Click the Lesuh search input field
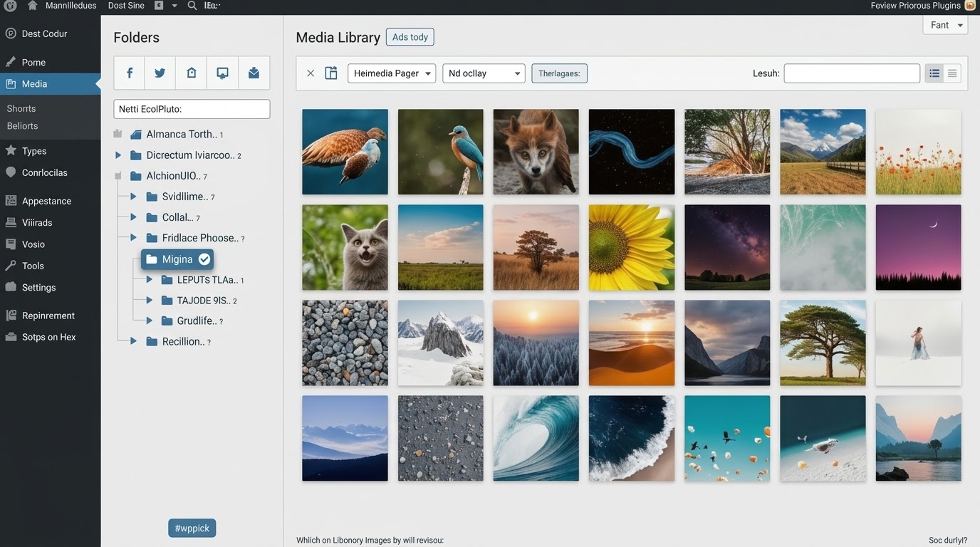This screenshot has height=547, width=980. [x=852, y=73]
